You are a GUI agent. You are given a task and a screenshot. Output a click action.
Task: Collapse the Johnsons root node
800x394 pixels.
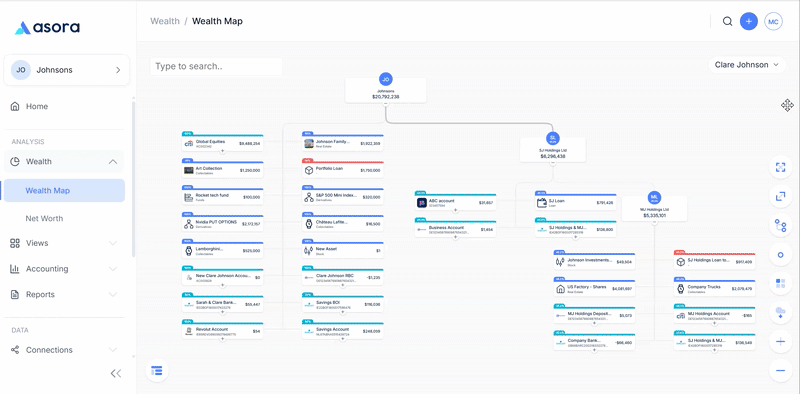[386, 103]
